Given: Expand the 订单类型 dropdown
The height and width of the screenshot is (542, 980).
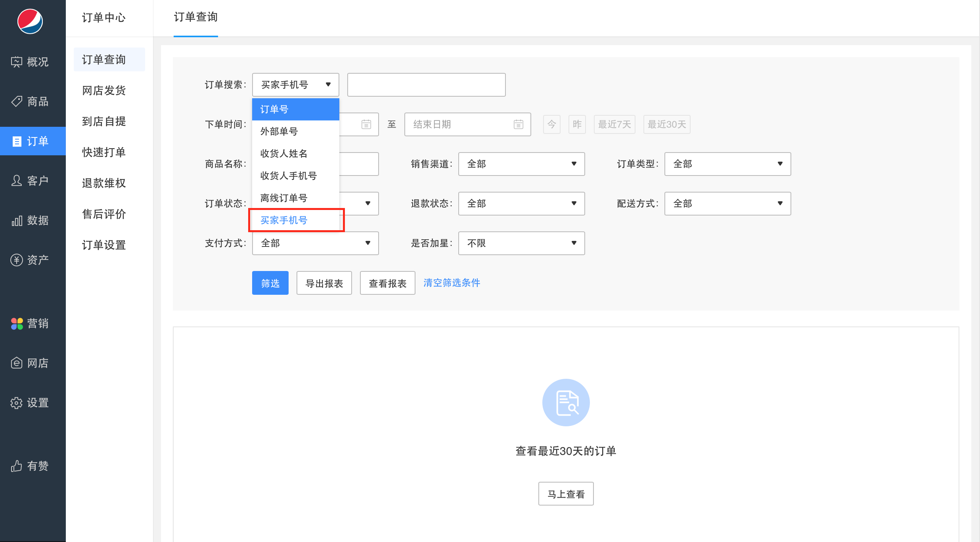Looking at the screenshot, I should 727,164.
